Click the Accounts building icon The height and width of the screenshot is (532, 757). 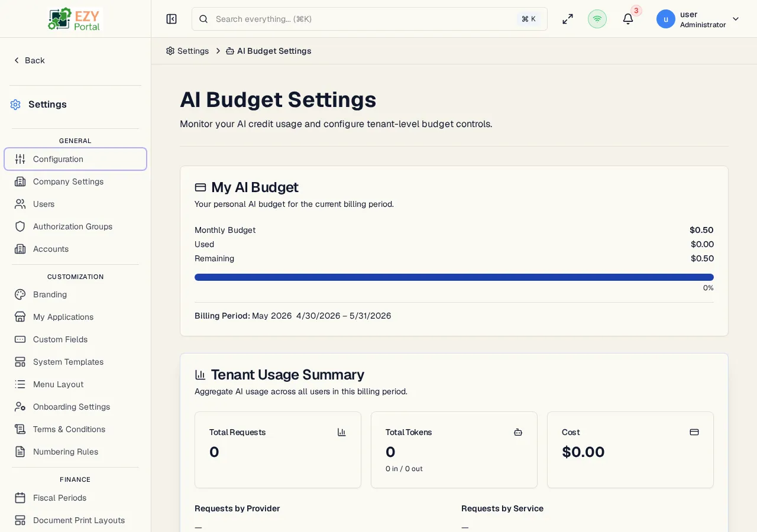point(20,249)
